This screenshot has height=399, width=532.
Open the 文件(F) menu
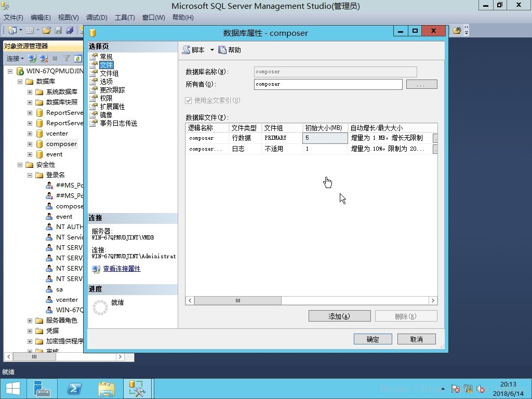click(x=13, y=17)
